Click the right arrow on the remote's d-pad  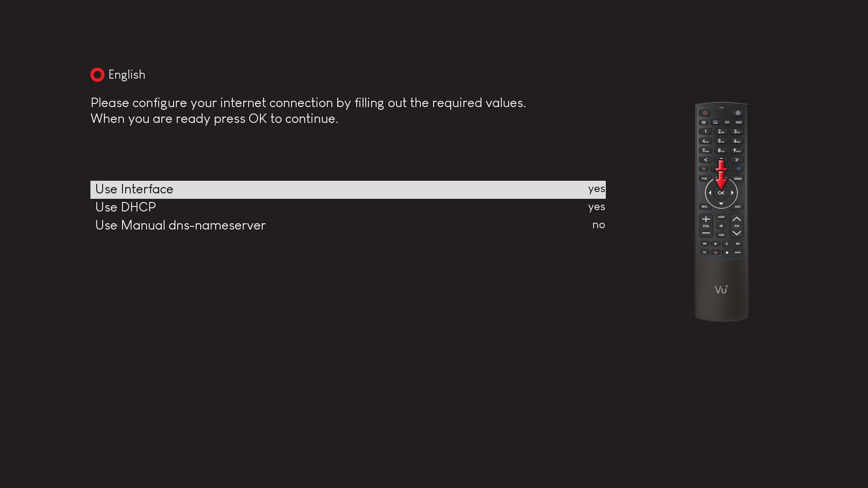pos(732,193)
